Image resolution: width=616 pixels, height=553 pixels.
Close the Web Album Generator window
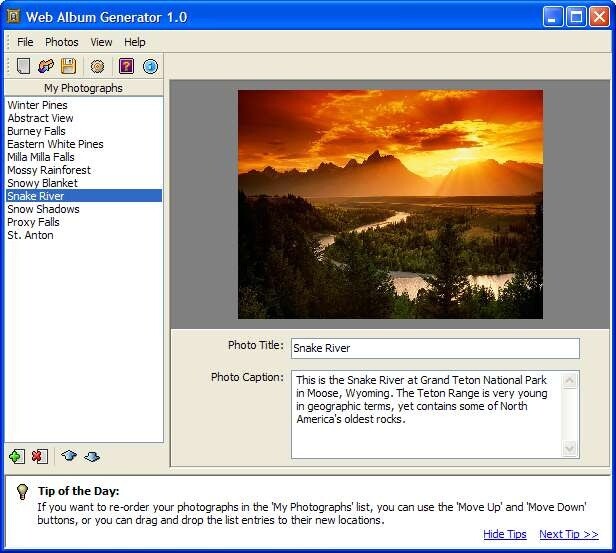pyautogui.click(x=599, y=17)
